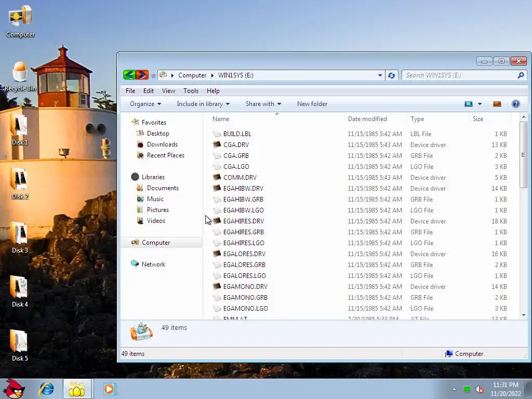Sort by the Type column header
This screenshot has width=532, height=399.
click(x=438, y=119)
